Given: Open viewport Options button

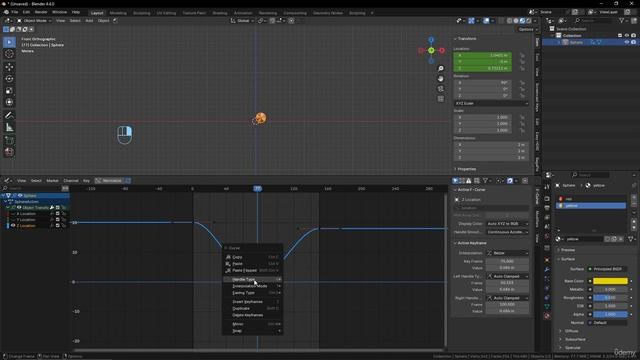Looking at the screenshot, I should [x=527, y=29].
